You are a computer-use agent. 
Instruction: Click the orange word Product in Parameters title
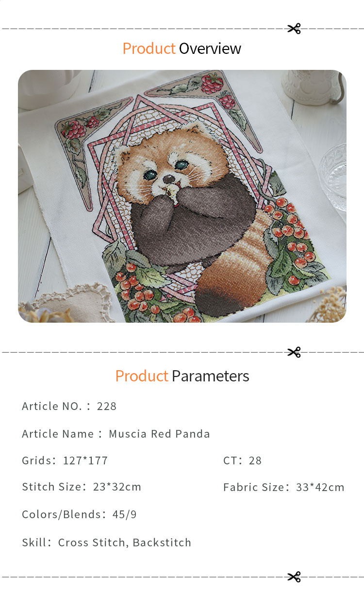(x=142, y=376)
